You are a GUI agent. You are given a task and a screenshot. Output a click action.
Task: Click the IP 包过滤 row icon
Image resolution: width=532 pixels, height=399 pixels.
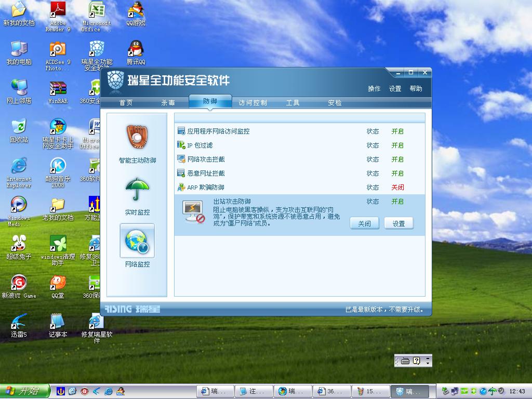pyautogui.click(x=181, y=145)
